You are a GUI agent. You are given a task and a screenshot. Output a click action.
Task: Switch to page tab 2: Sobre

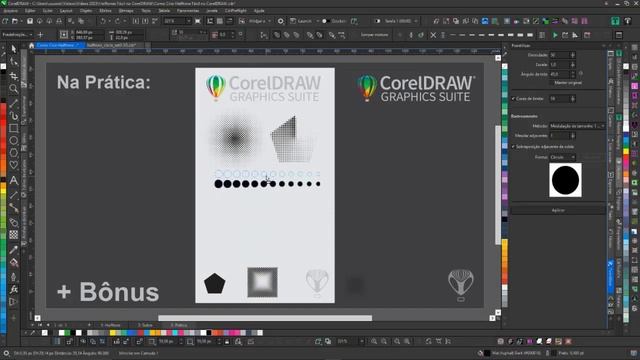145,325
